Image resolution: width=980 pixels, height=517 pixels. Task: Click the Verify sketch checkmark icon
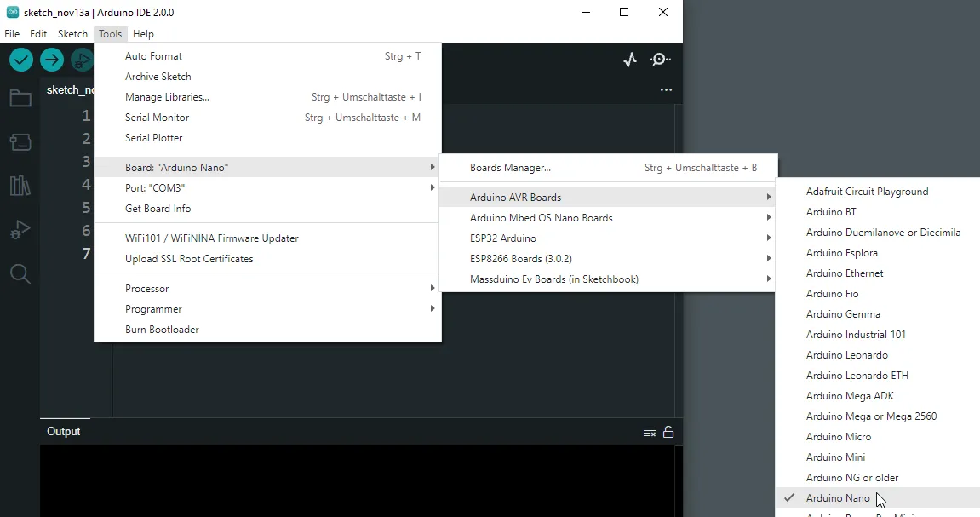pos(21,60)
